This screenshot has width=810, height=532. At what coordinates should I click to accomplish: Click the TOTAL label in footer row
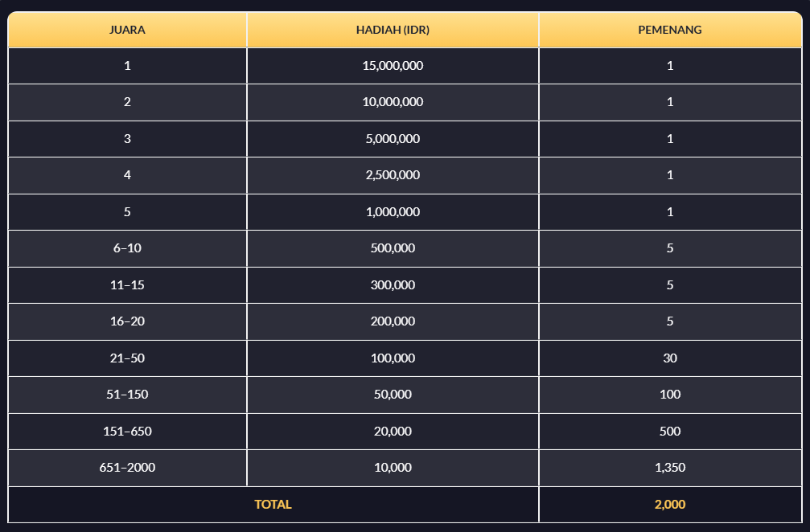pyautogui.click(x=273, y=505)
